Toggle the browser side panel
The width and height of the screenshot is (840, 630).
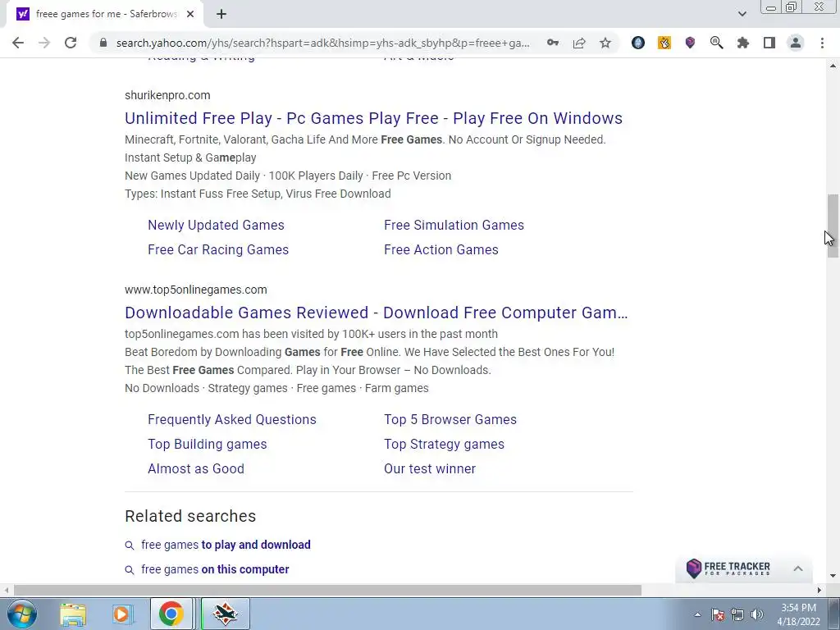coord(769,43)
